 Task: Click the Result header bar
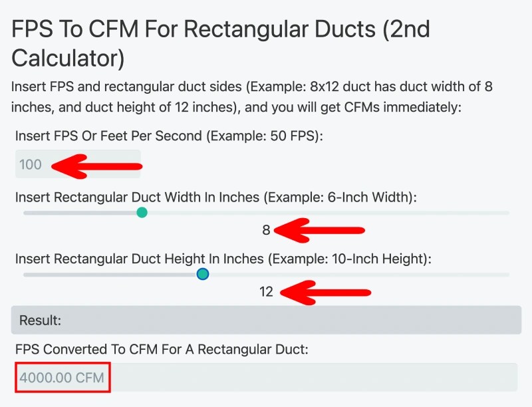(x=266, y=320)
